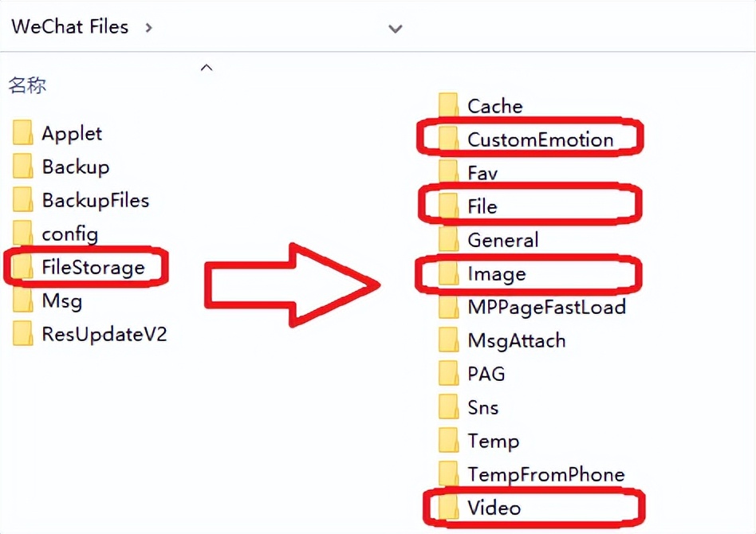This screenshot has width=756, height=534.
Task: Open the MsgAttach folder
Action: coord(518,340)
